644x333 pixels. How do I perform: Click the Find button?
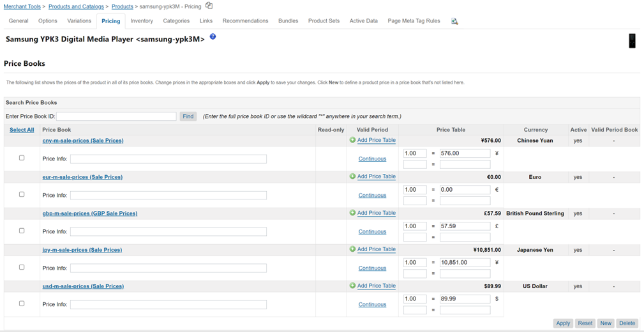click(x=188, y=116)
